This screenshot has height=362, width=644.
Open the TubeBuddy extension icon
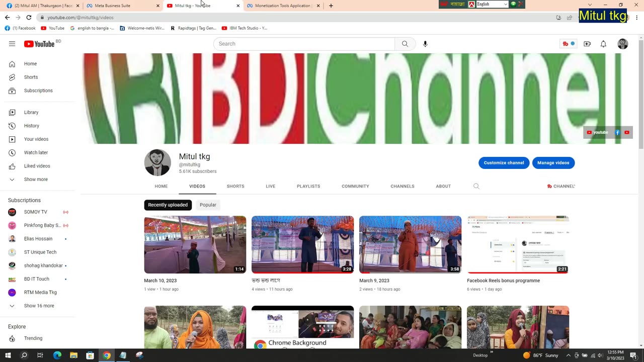pos(569,44)
